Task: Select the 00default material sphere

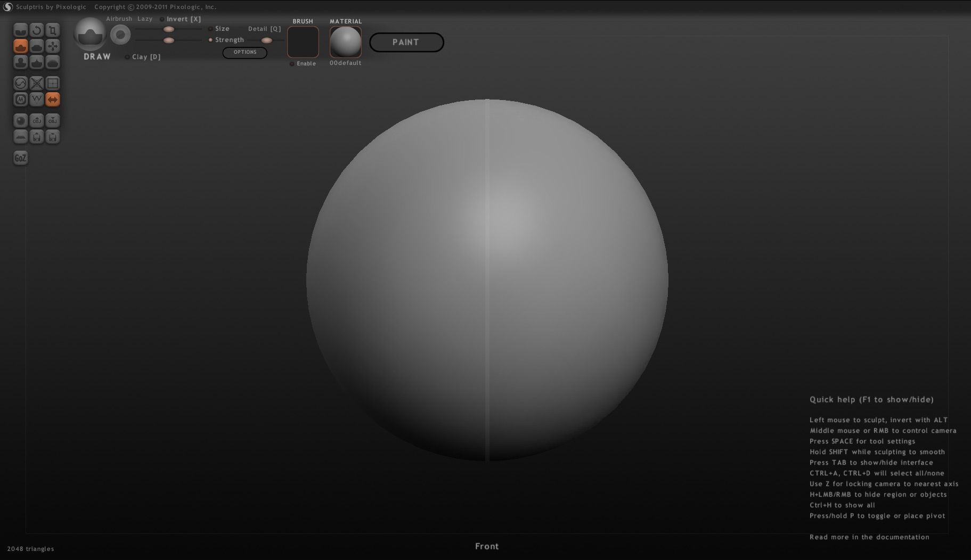Action: pyautogui.click(x=345, y=42)
